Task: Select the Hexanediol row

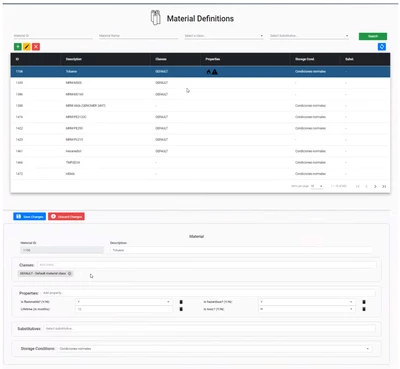Action: coord(200,151)
